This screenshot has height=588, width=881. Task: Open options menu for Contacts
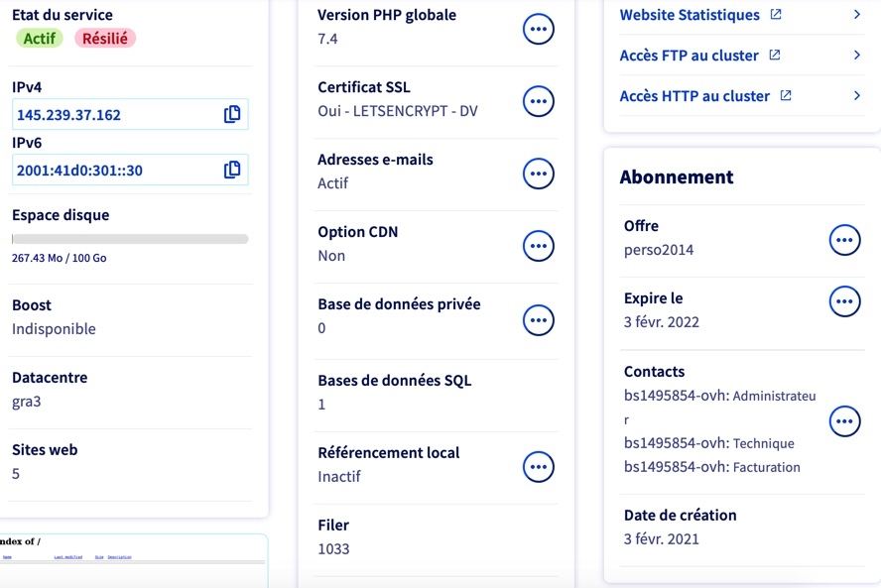click(844, 421)
